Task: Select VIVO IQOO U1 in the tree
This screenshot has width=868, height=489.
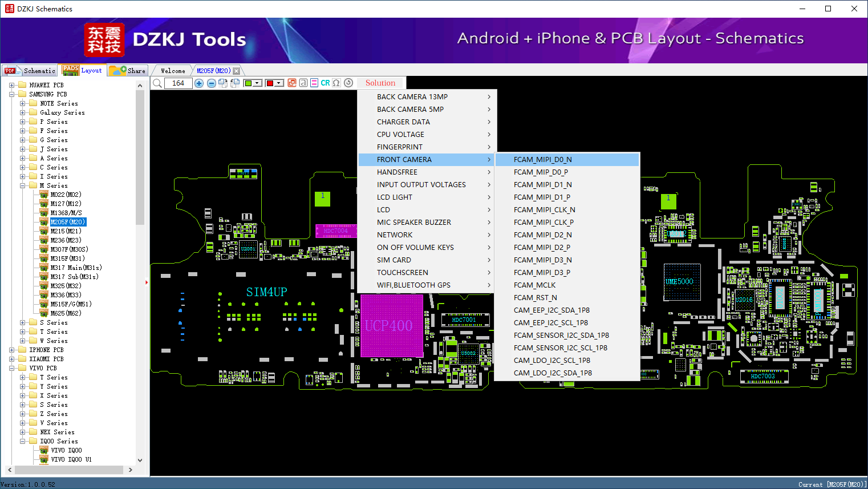Action: coord(71,459)
